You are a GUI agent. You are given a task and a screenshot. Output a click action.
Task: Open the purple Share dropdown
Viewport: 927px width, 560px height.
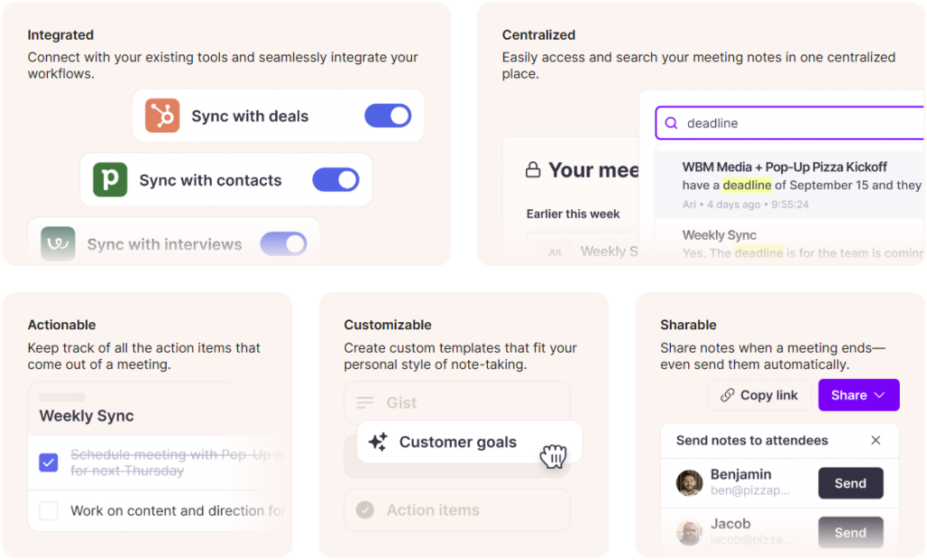click(x=858, y=395)
